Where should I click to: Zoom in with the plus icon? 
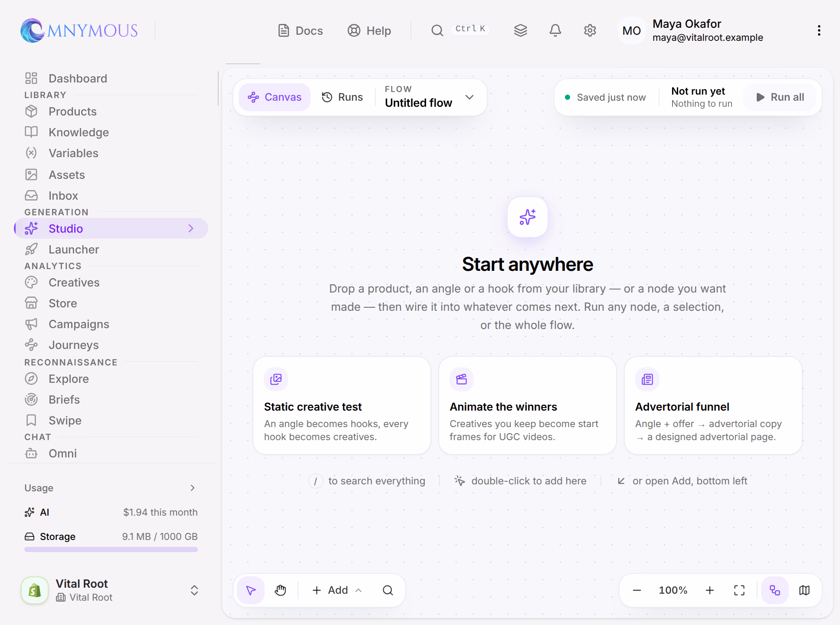710,590
